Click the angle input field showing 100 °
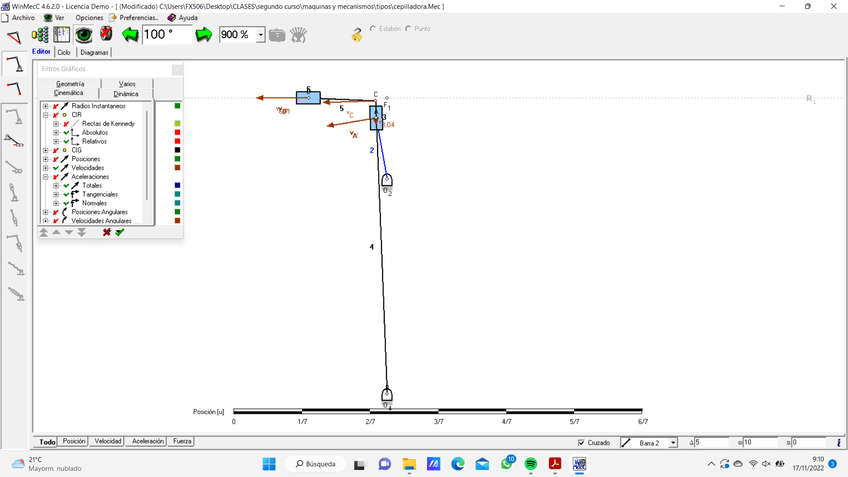The width and height of the screenshot is (848, 477). click(x=166, y=35)
